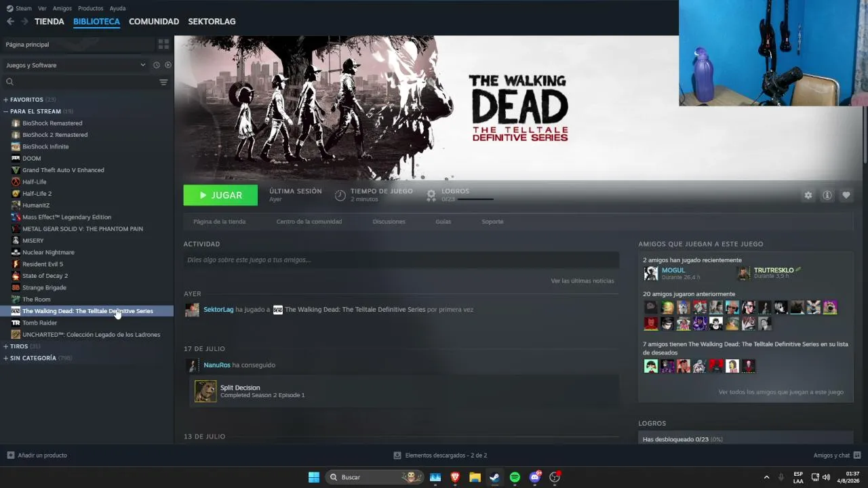Open the Ver menu

42,8
